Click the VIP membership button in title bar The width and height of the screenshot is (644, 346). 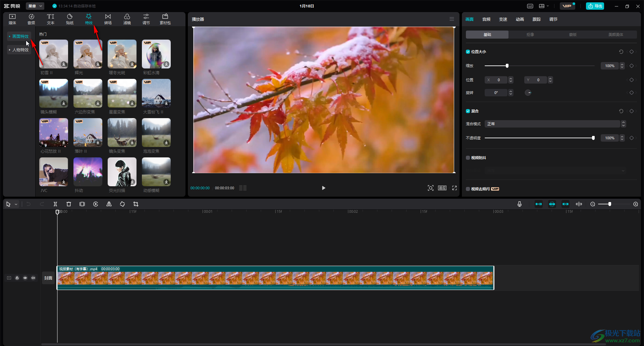(x=567, y=6)
